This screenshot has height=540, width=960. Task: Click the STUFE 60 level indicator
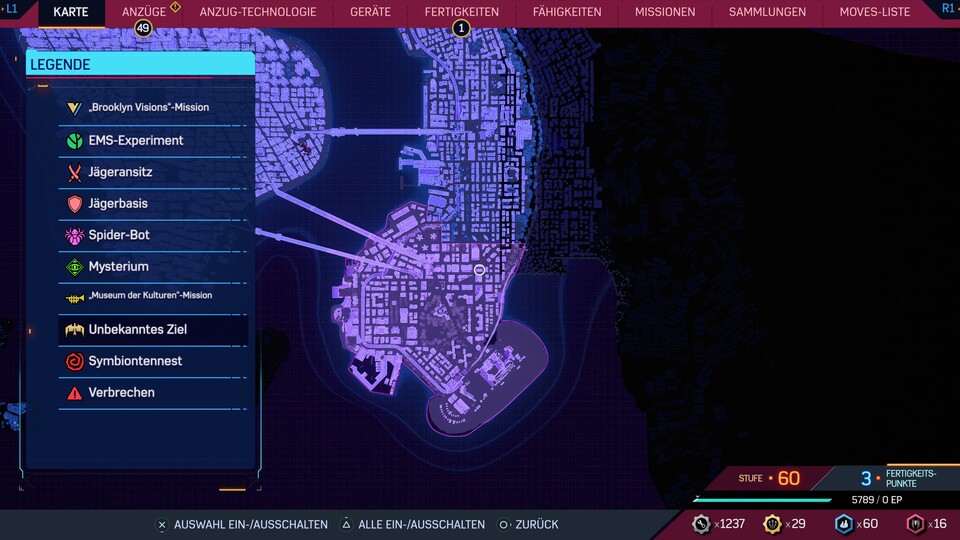[x=770, y=478]
